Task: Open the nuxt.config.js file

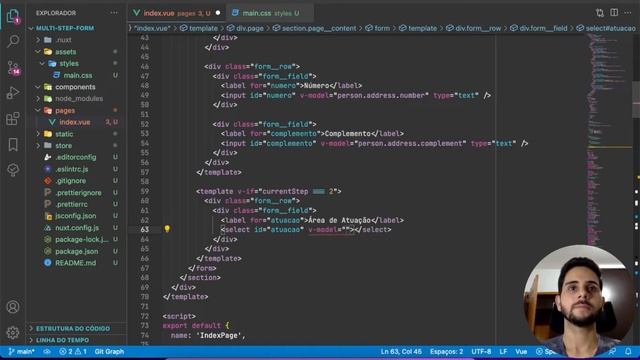Action: click(77, 228)
